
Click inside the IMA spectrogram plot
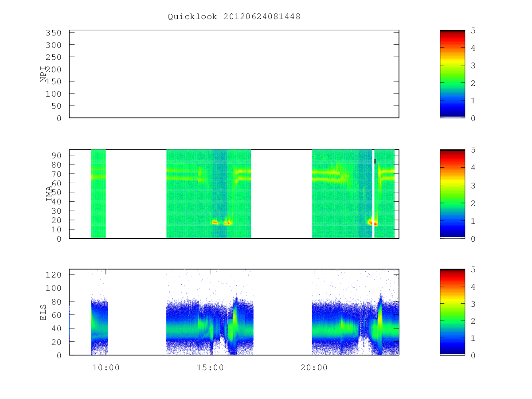(234, 194)
